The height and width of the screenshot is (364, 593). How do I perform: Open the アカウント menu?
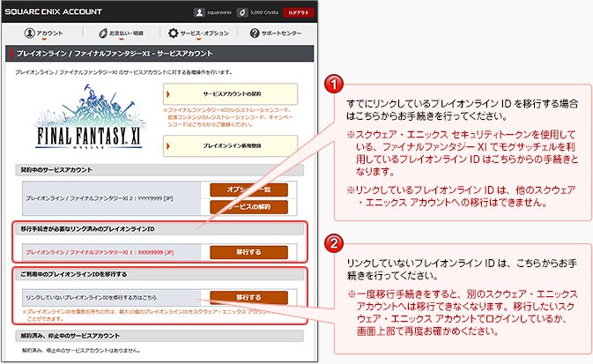click(44, 33)
